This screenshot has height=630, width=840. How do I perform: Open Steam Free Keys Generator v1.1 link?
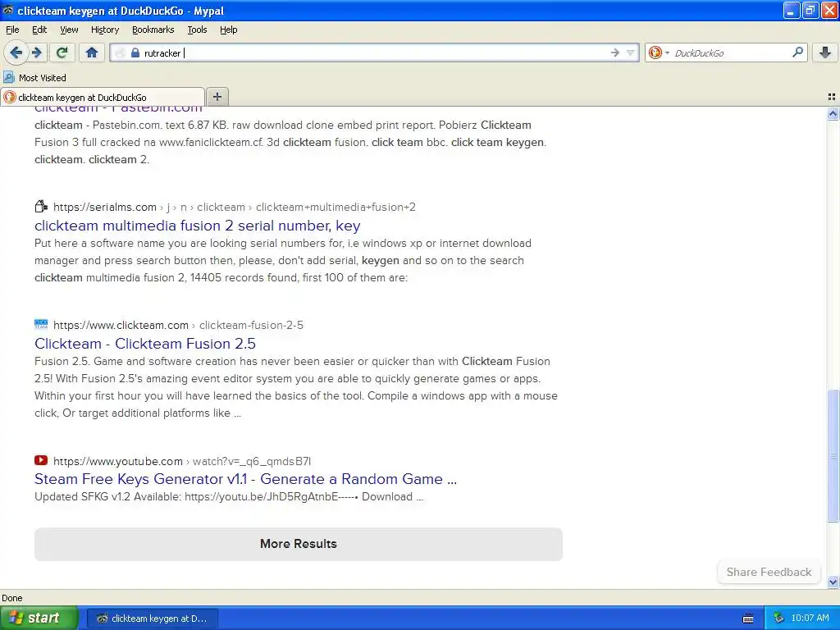(245, 479)
